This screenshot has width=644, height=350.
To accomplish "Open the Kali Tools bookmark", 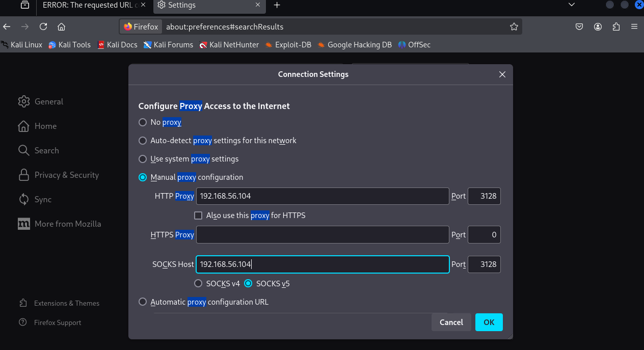I will tap(69, 45).
